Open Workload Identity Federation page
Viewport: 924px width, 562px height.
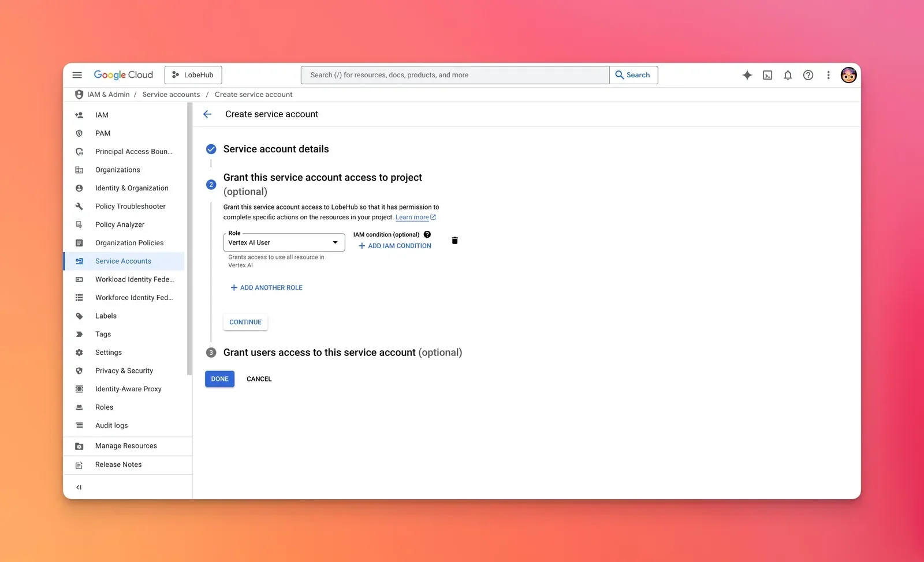124,279
